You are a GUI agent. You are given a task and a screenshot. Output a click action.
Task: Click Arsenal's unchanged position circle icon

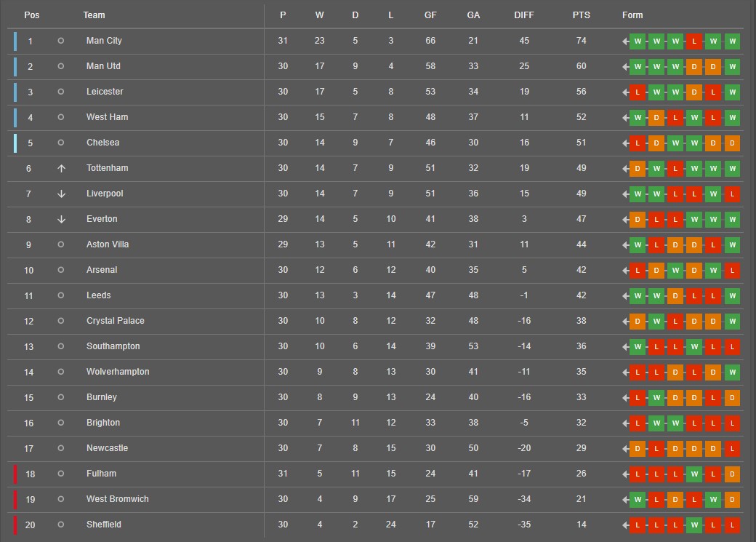61,270
